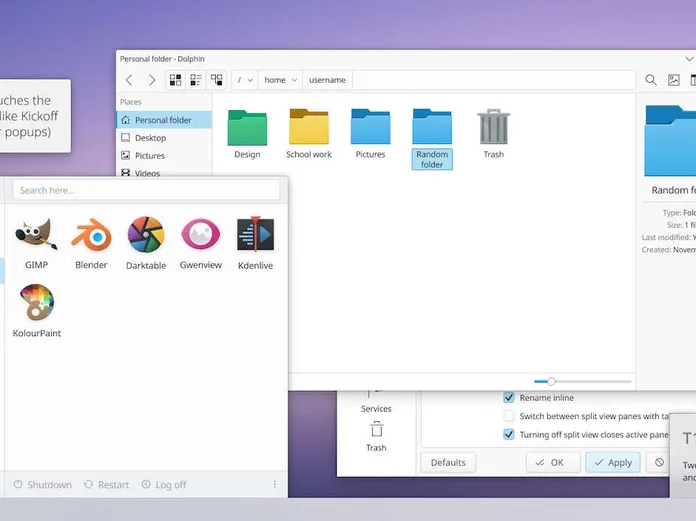This screenshot has height=521, width=696.
Task: Launch Blender from the app launcher
Action: click(x=91, y=243)
